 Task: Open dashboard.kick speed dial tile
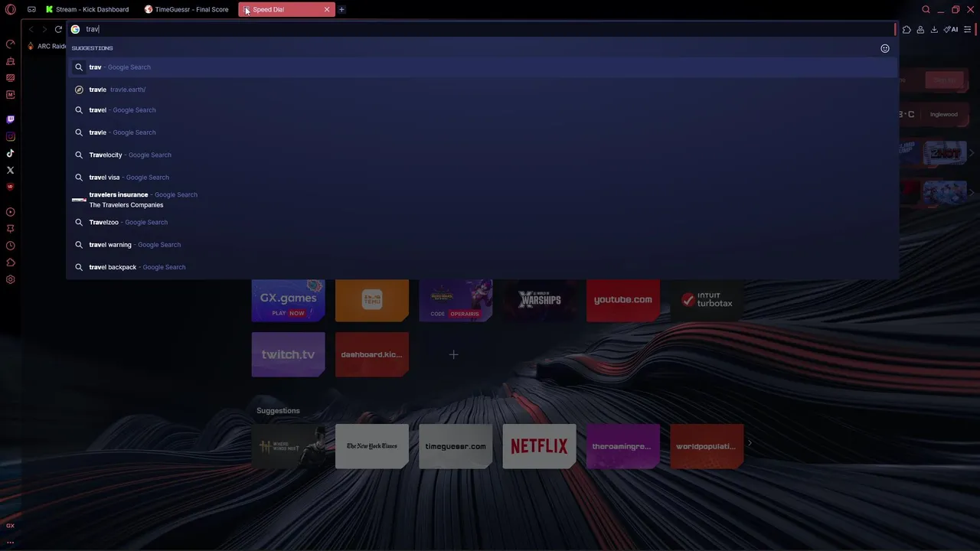(x=372, y=354)
